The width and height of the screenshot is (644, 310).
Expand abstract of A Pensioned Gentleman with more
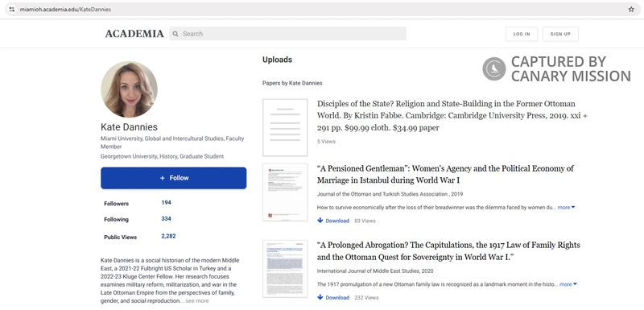[x=566, y=208]
